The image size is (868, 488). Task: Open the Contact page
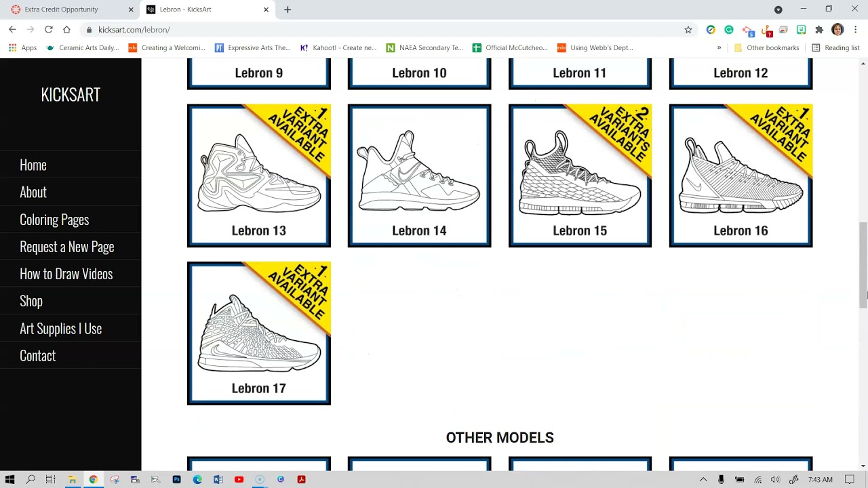pyautogui.click(x=38, y=355)
